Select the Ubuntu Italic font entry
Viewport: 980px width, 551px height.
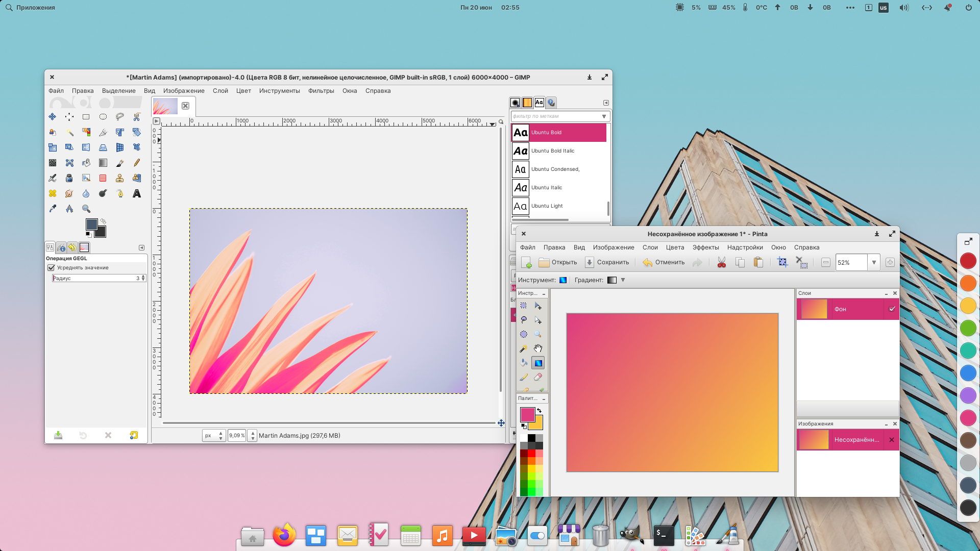(x=547, y=188)
